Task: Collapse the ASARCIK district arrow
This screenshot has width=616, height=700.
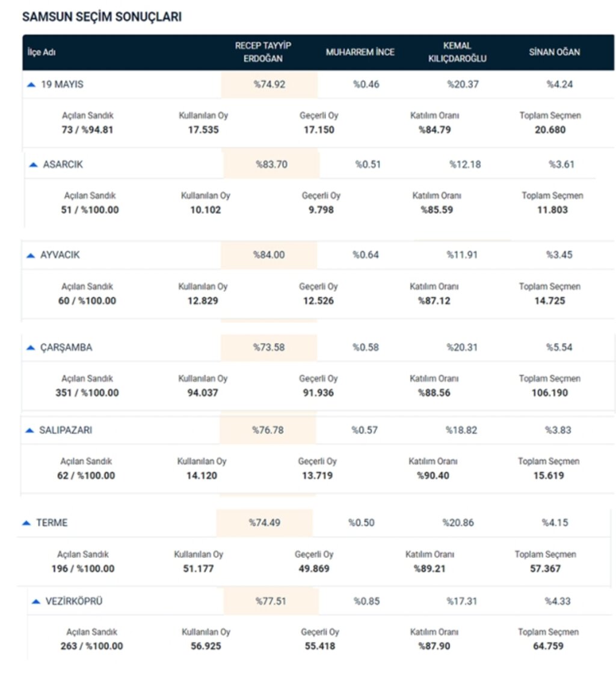Action: [33, 165]
